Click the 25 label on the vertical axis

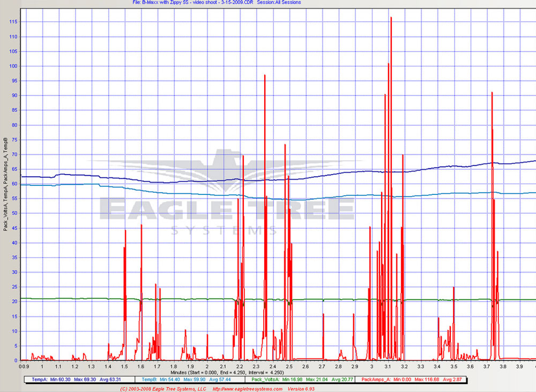point(14,287)
